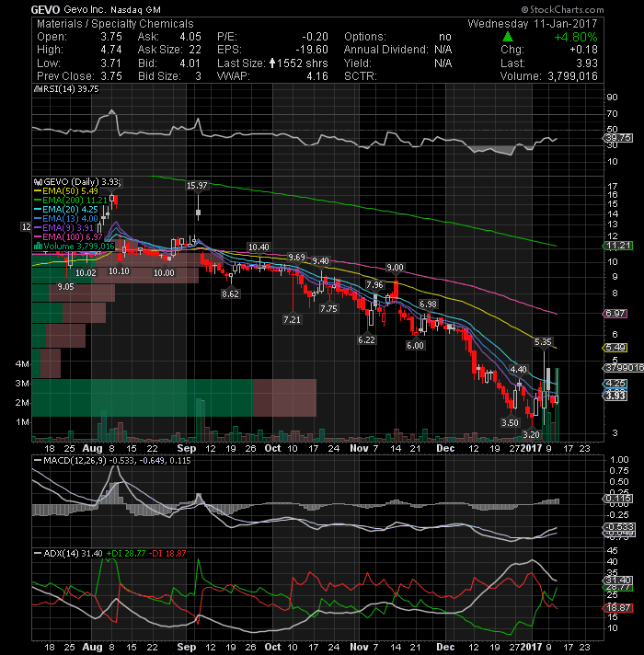Click the +4.80% percent change
644x655 pixels.
(x=576, y=37)
